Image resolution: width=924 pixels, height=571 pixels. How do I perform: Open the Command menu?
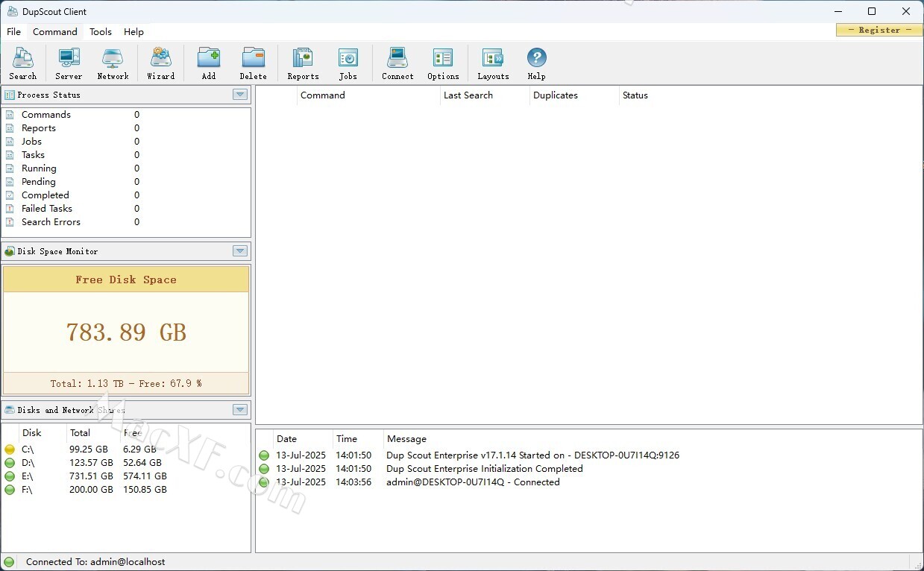click(x=55, y=32)
